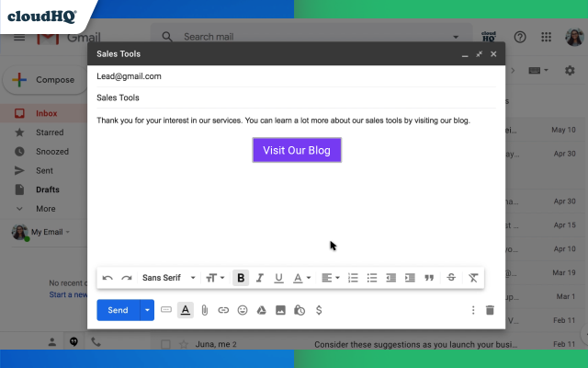
Task: Open the Google apps grid
Action: click(547, 37)
